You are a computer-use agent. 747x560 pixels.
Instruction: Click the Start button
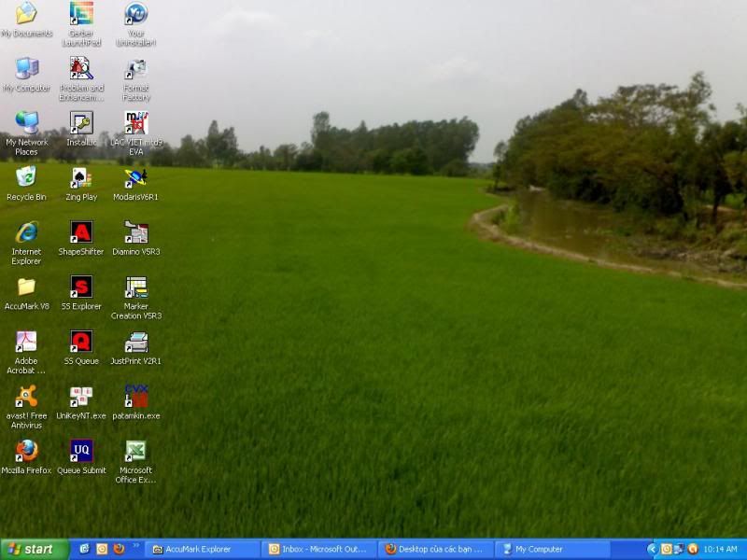point(30,549)
